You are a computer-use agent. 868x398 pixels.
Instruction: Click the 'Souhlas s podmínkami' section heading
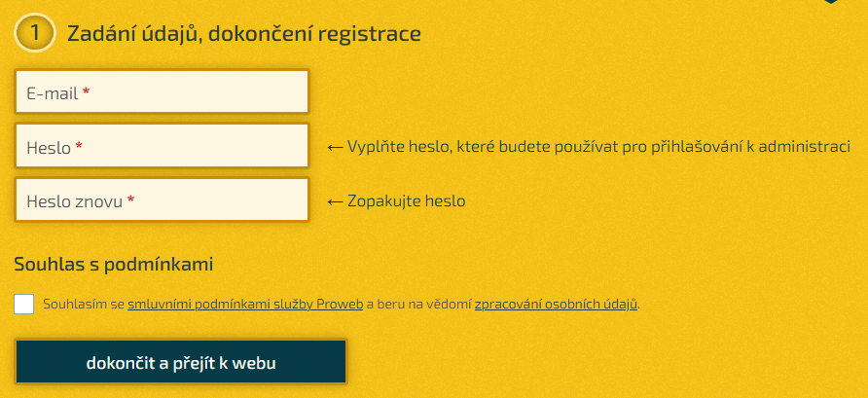[114, 264]
